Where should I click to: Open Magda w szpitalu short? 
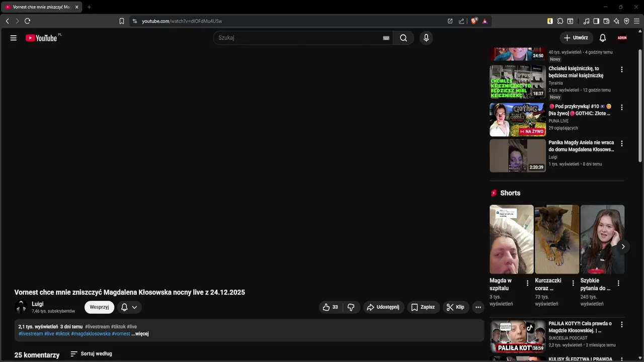click(511, 239)
